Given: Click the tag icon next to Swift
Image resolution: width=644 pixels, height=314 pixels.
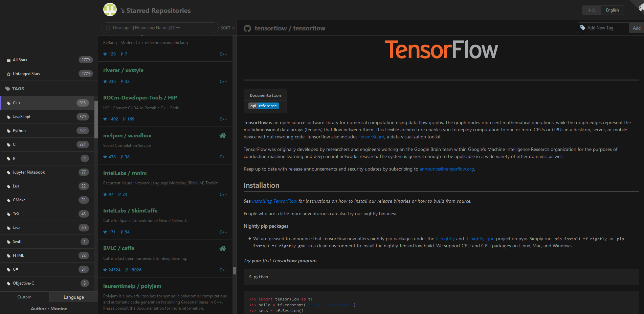Looking at the screenshot, I should coord(8,242).
